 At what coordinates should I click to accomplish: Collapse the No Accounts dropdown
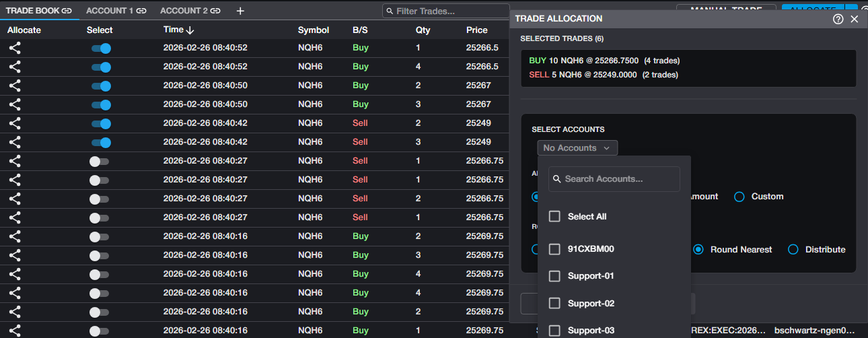[577, 148]
